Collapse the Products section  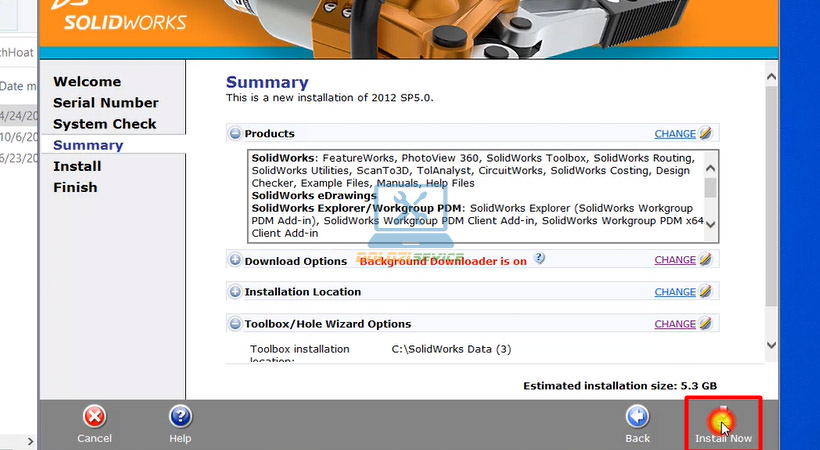(235, 134)
